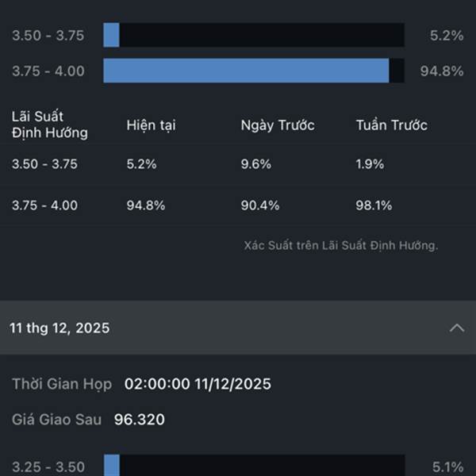This screenshot has height=476, width=476.
Task: Click the 9.6% day-before cell
Action: (256, 164)
